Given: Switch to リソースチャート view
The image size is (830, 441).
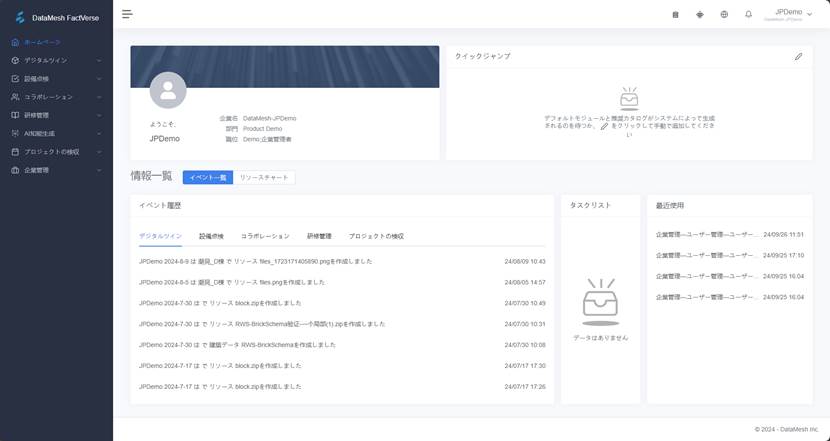Looking at the screenshot, I should (x=264, y=177).
